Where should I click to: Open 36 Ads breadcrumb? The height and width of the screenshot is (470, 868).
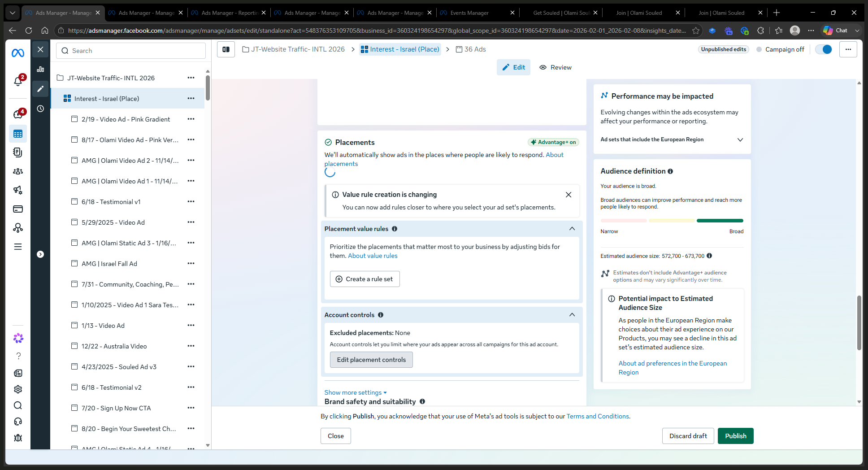[471, 49]
